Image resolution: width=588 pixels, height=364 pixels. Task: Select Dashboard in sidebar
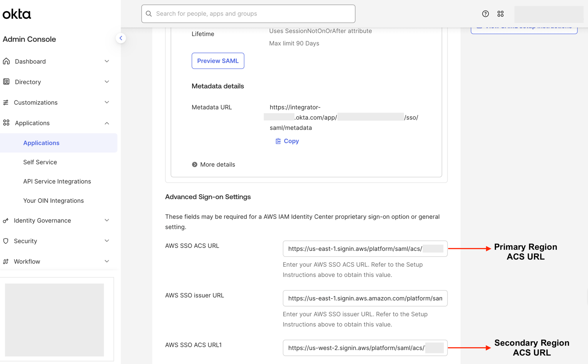click(x=30, y=62)
